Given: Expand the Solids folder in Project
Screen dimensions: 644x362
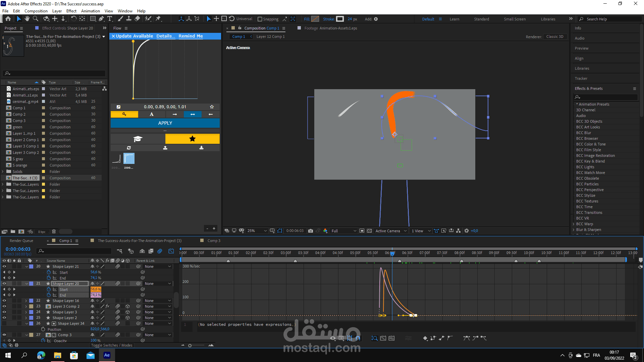Looking at the screenshot, I should pos(3,172).
